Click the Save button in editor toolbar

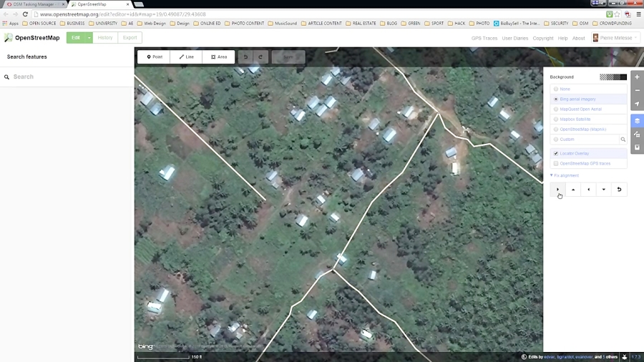[x=288, y=57]
